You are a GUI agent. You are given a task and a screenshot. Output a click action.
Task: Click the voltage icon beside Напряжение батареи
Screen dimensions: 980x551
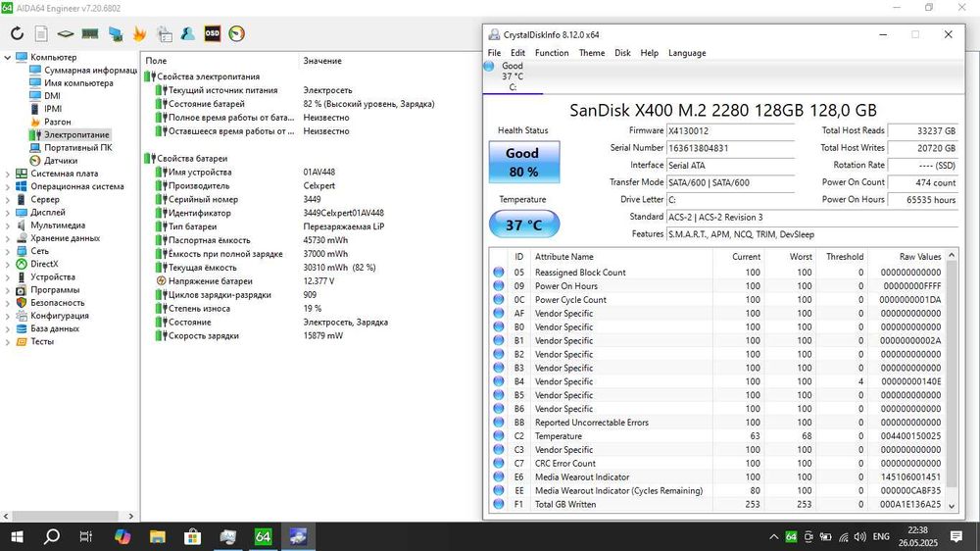162,280
